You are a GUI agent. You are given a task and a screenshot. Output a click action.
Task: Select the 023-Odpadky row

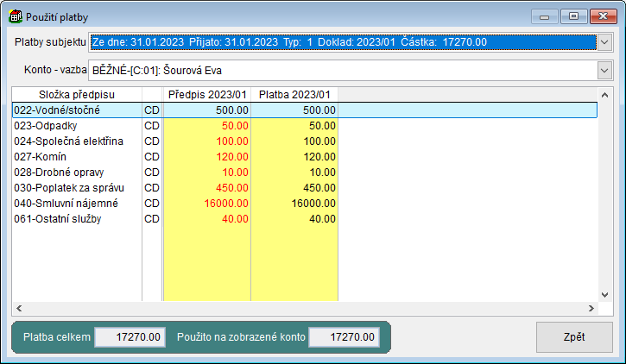click(76, 125)
